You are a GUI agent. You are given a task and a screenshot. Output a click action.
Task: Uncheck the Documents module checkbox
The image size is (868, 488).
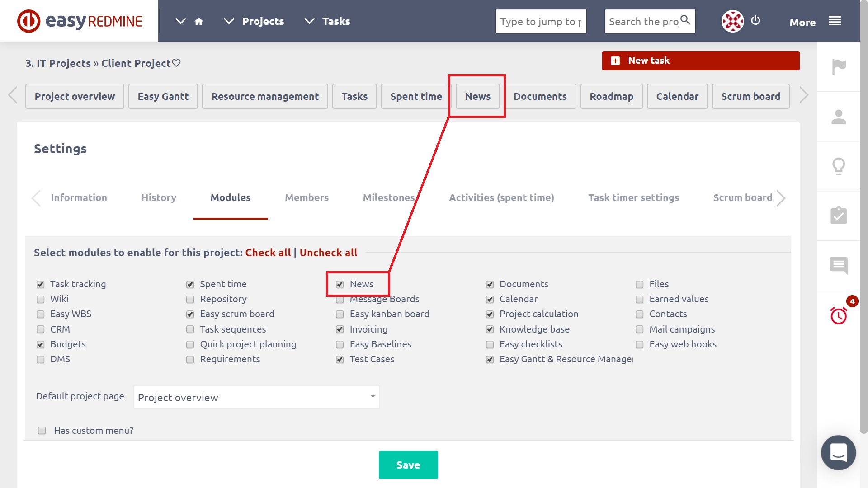(490, 285)
